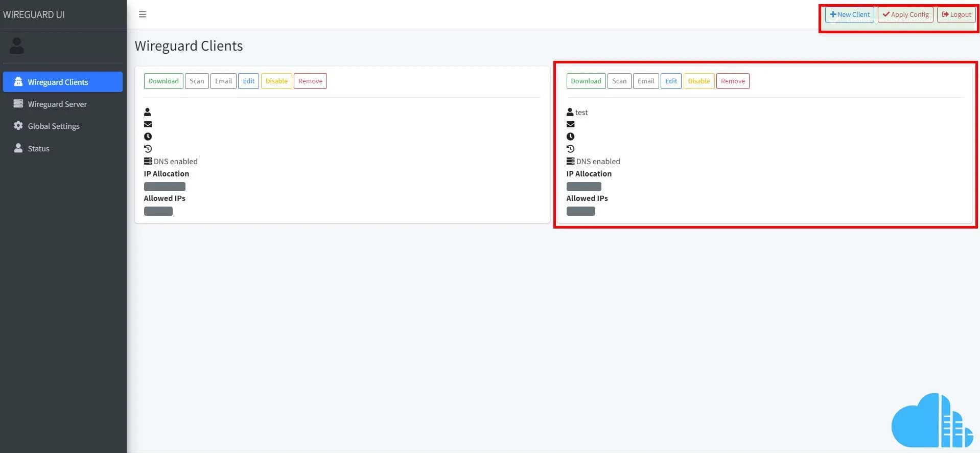Screen dimensions: 980x453
Task: Click the Allowed IPs badge in the test card
Action: pos(581,211)
